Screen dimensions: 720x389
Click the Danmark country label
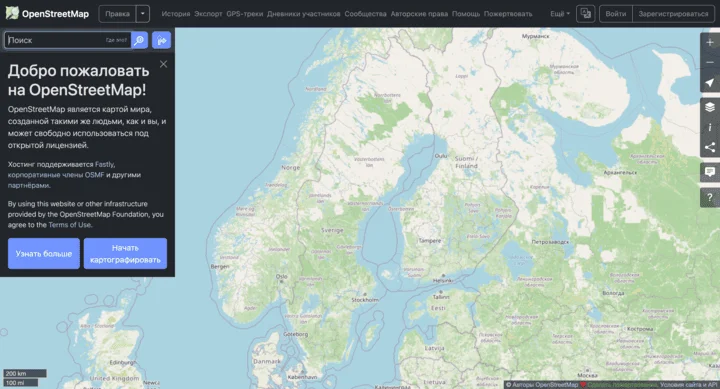click(267, 361)
